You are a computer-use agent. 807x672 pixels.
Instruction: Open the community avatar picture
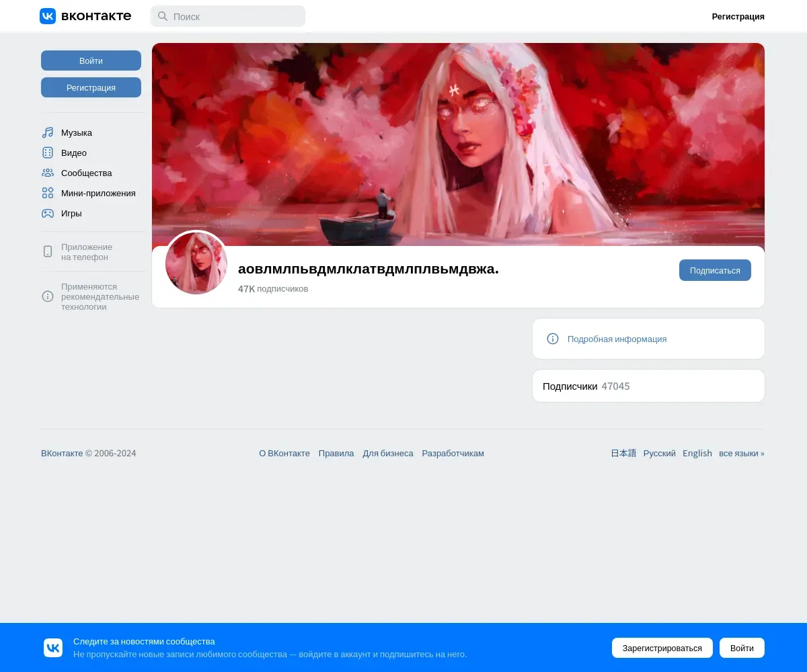[196, 263]
